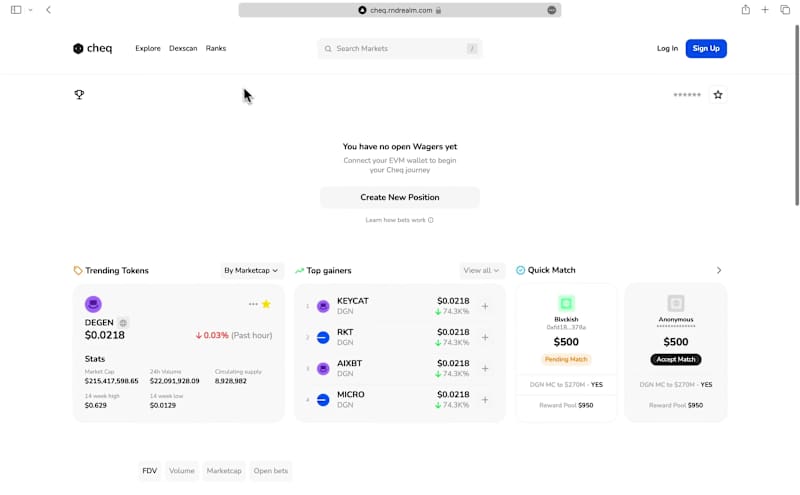Click the RKT token icon
The image size is (800, 495).
pos(323,337)
